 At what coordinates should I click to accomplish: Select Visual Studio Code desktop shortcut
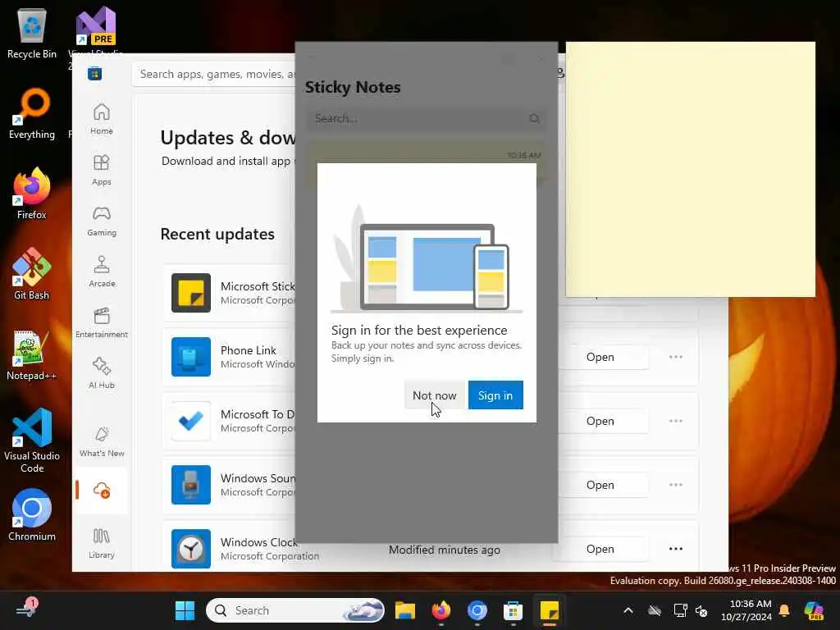click(x=32, y=441)
